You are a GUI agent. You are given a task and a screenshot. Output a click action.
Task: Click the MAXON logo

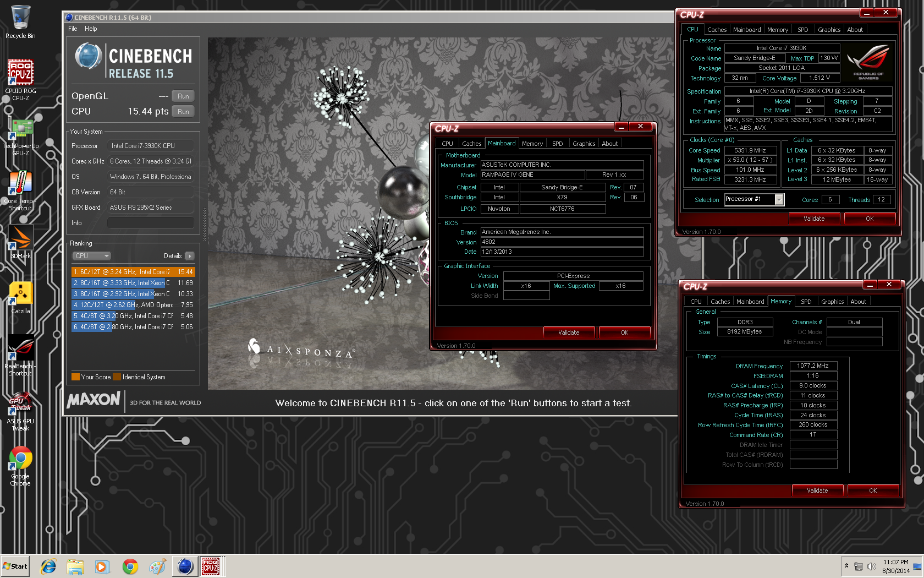coord(94,400)
